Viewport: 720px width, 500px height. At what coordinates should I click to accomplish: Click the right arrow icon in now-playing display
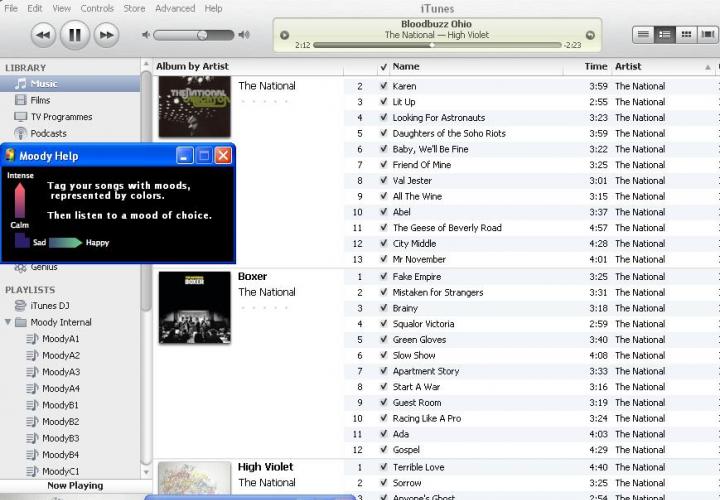(x=590, y=35)
